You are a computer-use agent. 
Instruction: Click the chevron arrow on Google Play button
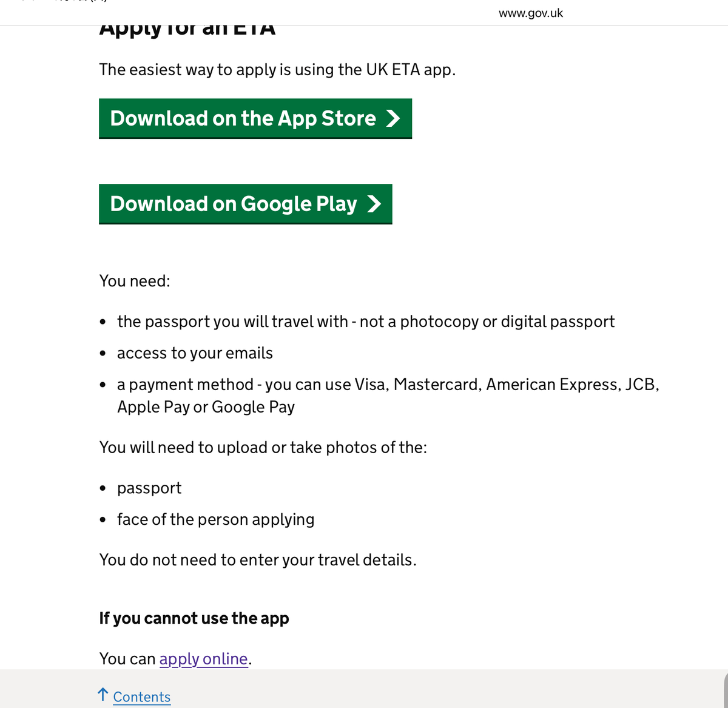pos(374,204)
